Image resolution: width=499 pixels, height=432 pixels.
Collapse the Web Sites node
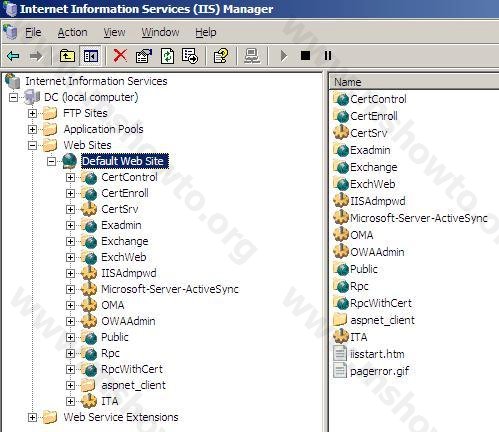point(32,145)
